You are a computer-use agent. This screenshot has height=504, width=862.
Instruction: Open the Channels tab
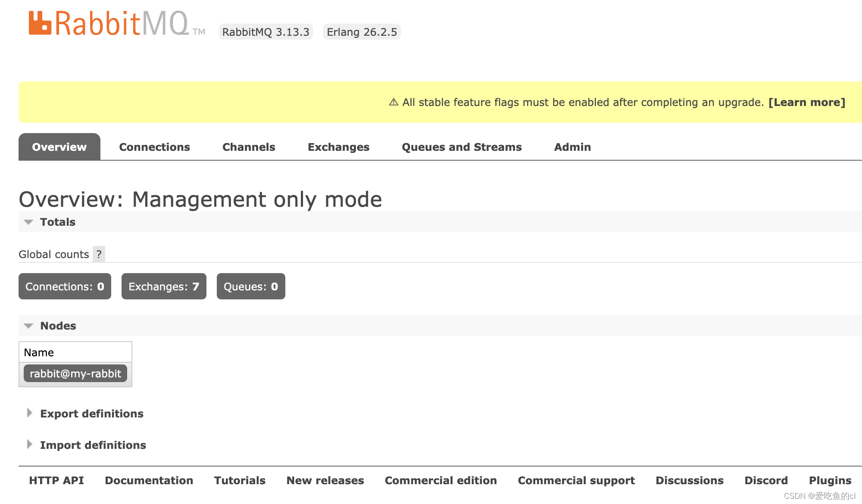point(249,147)
